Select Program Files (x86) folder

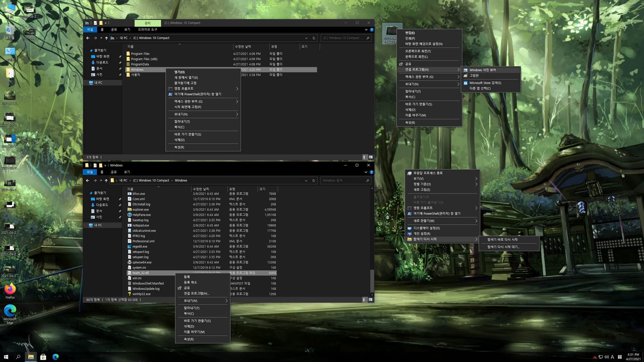tap(144, 59)
